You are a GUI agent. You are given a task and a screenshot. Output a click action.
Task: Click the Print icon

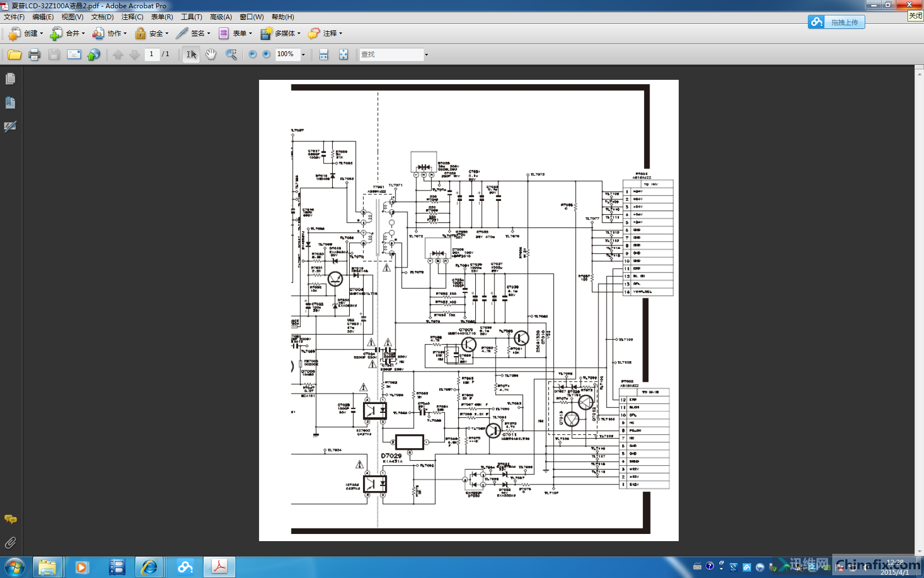click(34, 54)
